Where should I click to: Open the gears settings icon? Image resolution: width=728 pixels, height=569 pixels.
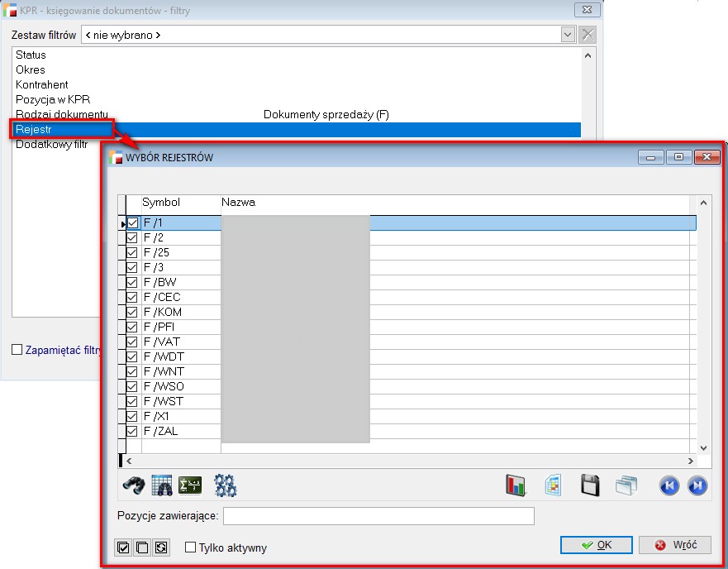point(225,485)
